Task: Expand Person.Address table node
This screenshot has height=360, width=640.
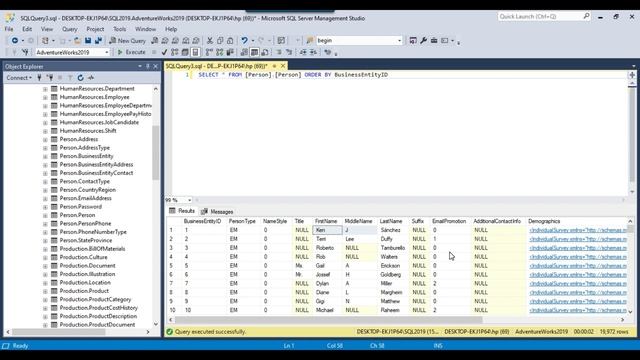Action: pyautogui.click(x=45, y=139)
